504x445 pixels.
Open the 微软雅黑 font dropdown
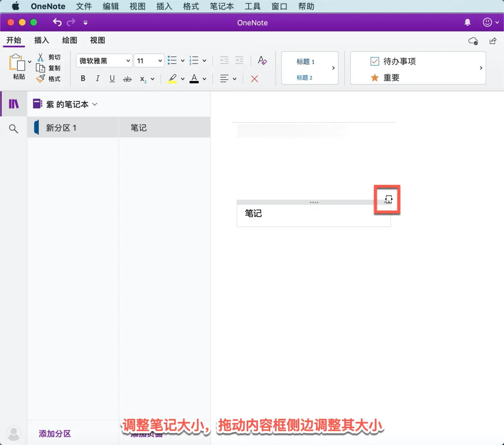click(x=103, y=60)
